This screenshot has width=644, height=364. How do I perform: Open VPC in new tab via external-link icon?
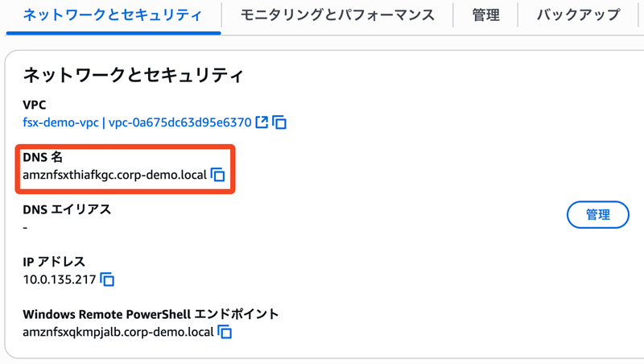262,122
